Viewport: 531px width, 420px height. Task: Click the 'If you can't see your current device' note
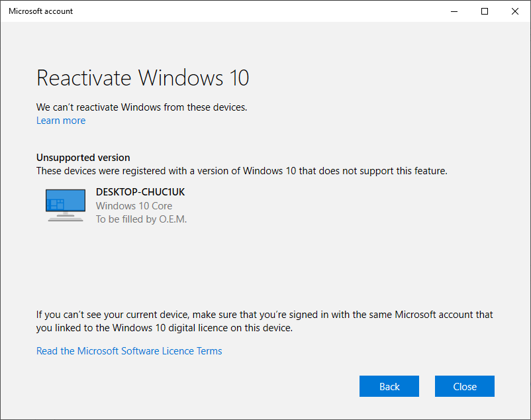point(264,315)
